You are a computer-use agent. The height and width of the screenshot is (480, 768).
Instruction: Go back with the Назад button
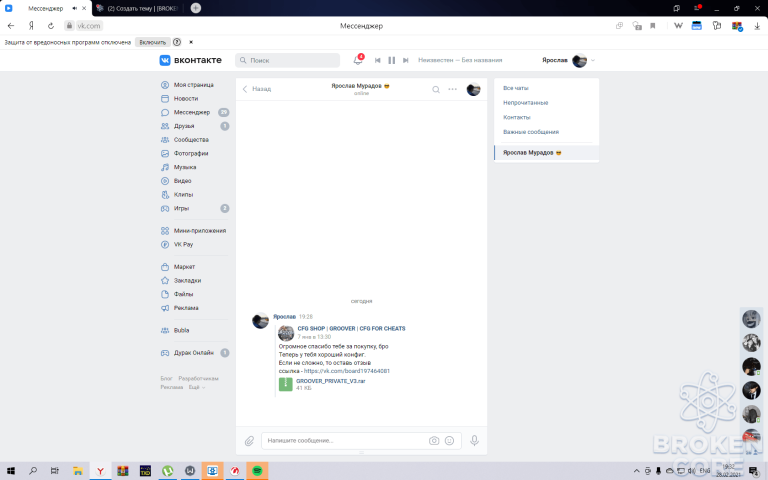click(257, 89)
